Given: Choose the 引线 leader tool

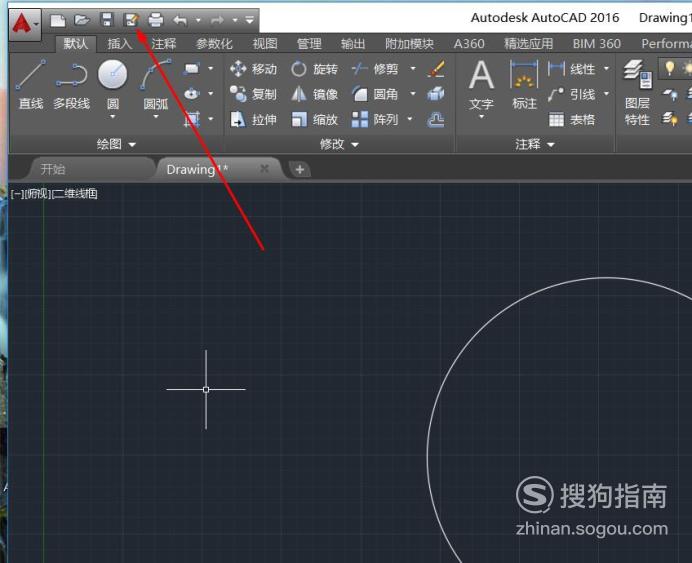Looking at the screenshot, I should [572, 94].
